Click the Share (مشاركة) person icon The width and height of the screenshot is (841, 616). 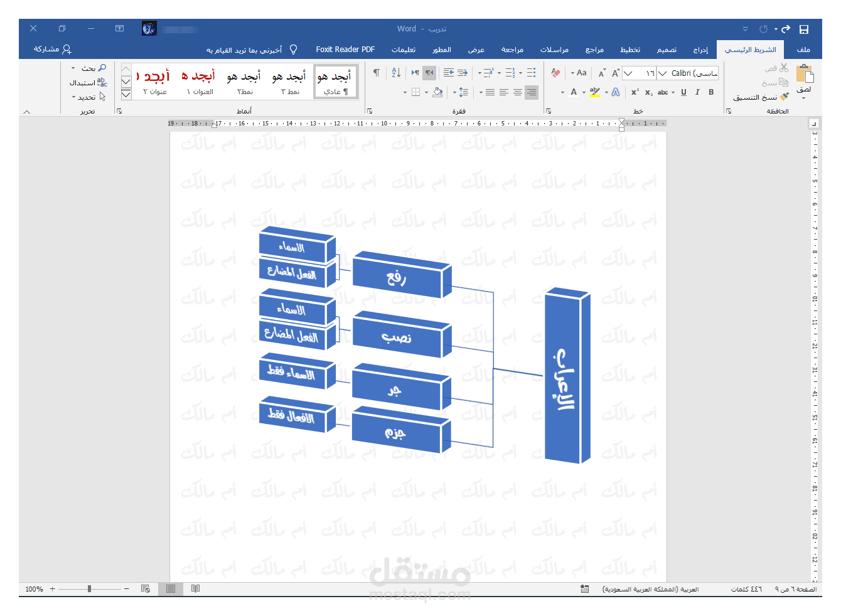(x=67, y=49)
